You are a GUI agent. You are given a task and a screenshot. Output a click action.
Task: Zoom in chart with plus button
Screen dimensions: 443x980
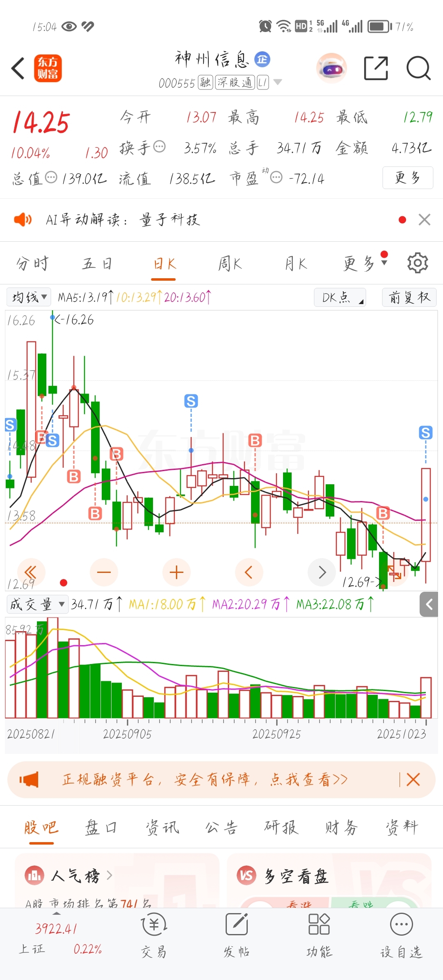pyautogui.click(x=176, y=572)
